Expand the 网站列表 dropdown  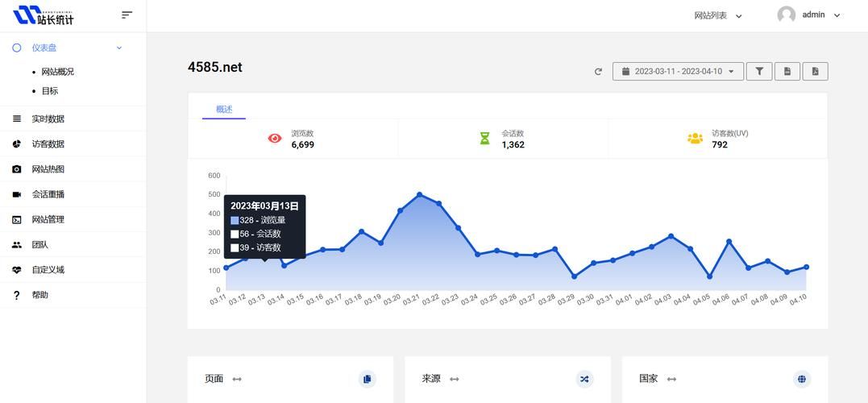tap(718, 15)
